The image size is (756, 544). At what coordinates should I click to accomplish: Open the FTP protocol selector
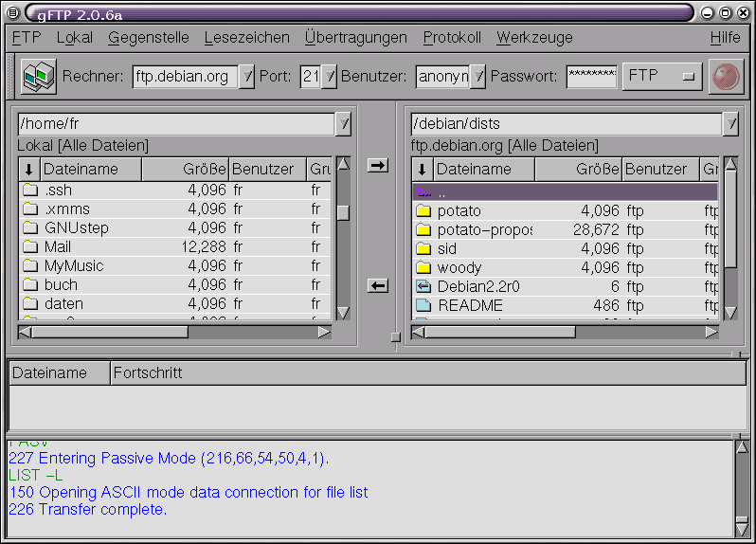tap(662, 76)
